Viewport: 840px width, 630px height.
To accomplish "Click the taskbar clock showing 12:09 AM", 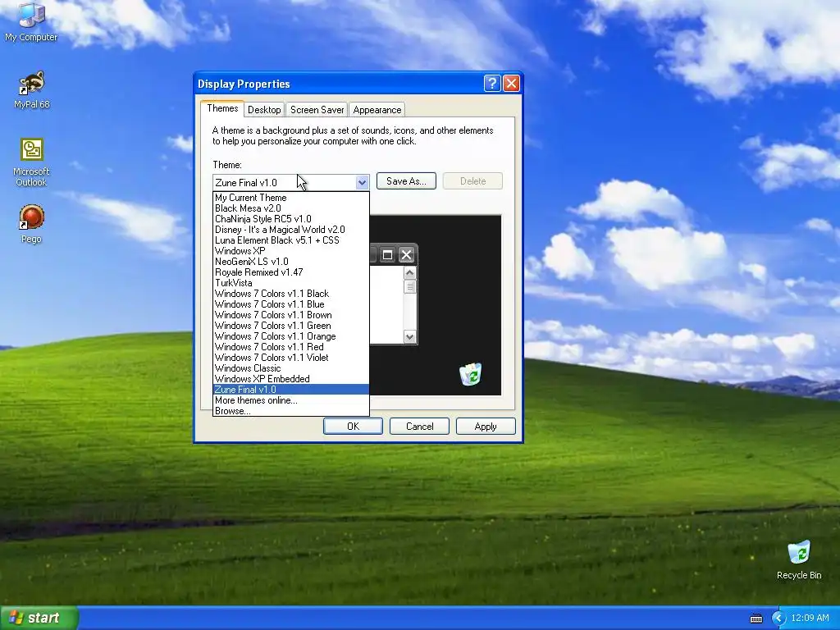I will click(x=810, y=619).
